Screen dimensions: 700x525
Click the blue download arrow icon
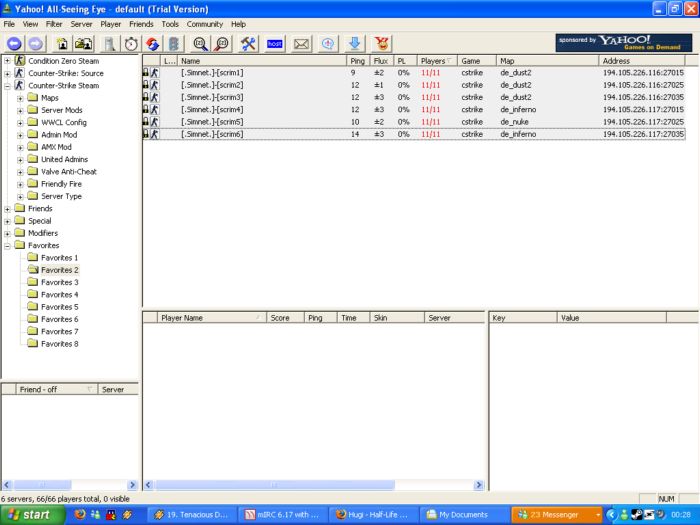point(355,44)
